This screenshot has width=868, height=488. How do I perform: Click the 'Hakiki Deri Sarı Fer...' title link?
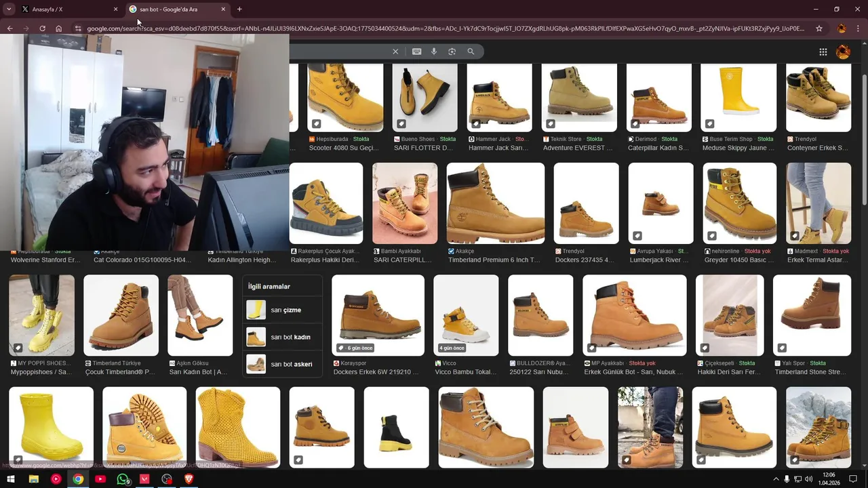(x=729, y=372)
